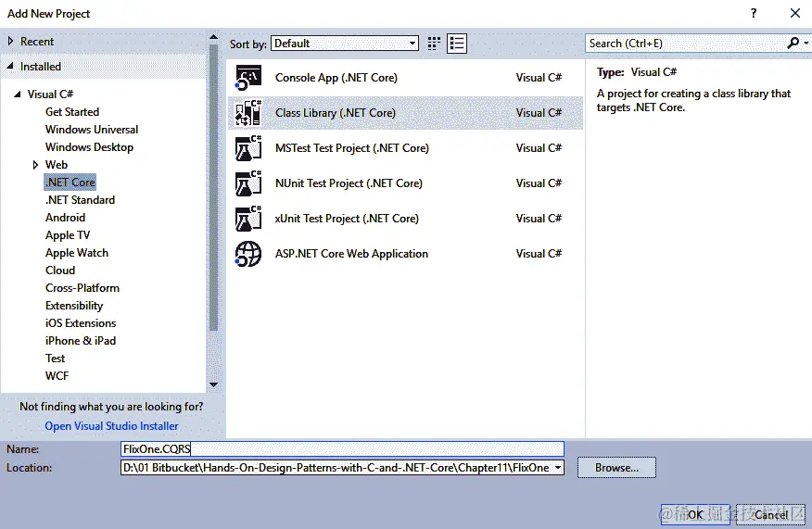Select the iPhone & iPad category
The width and height of the screenshot is (812, 529).
pyautogui.click(x=81, y=341)
